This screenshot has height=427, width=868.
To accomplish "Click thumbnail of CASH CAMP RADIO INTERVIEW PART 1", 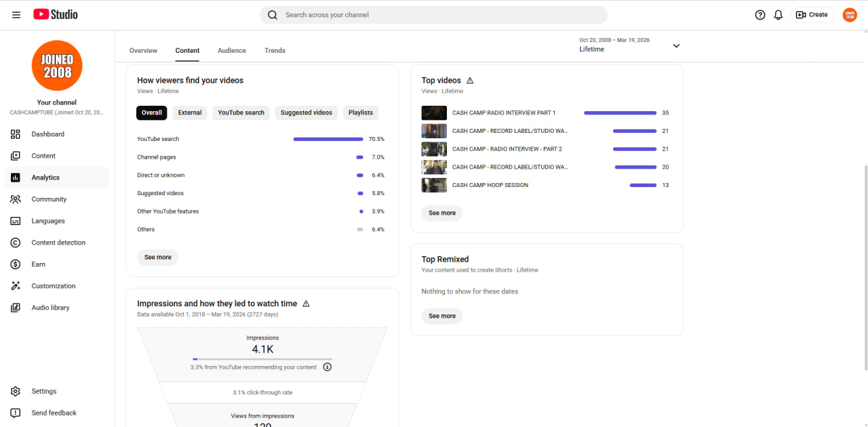I will [x=434, y=113].
